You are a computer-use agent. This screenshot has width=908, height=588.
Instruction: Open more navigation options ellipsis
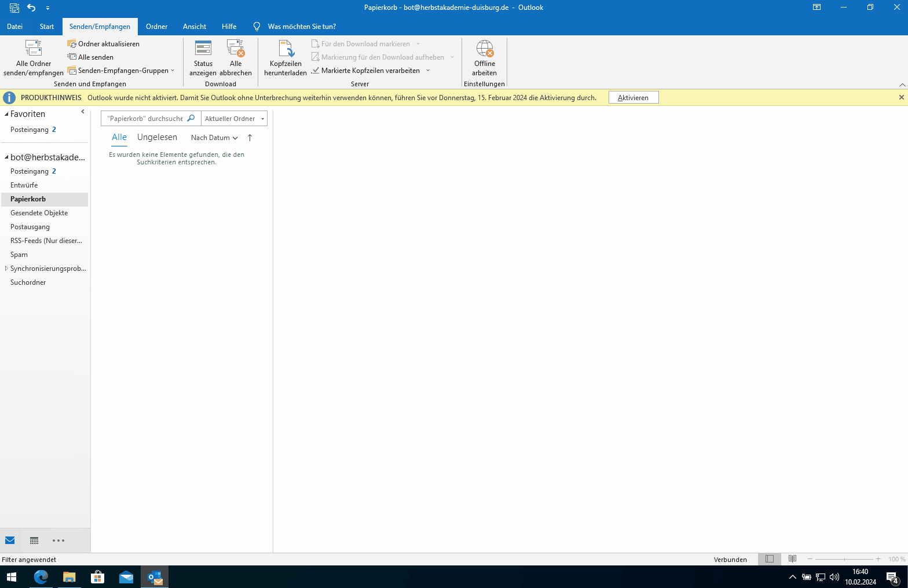tap(58, 541)
